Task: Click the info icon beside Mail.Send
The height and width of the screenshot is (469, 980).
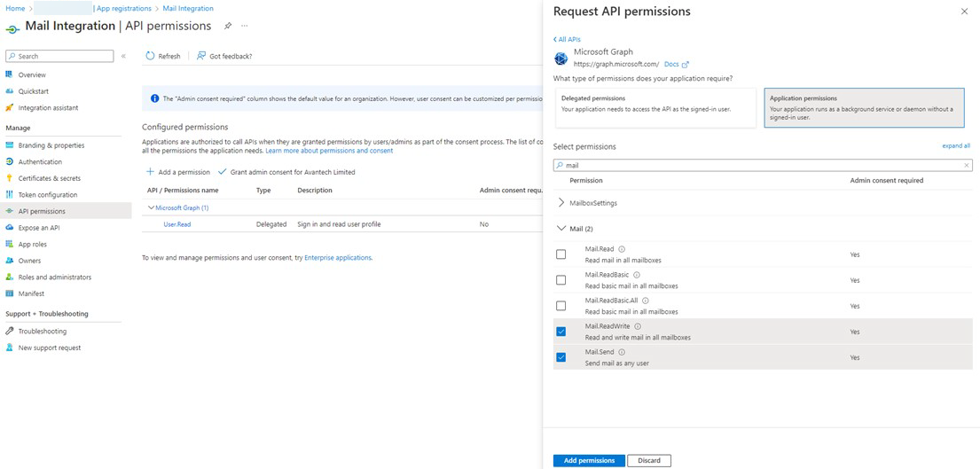Action: 622,352
